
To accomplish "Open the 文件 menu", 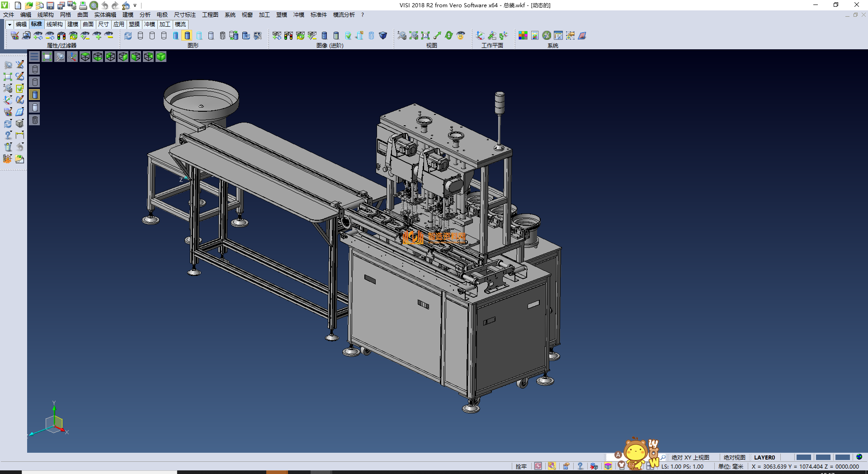I will [9, 15].
